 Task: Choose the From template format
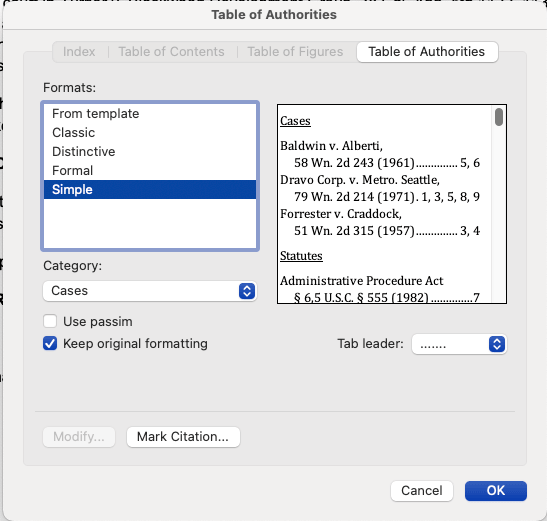click(x=150, y=113)
